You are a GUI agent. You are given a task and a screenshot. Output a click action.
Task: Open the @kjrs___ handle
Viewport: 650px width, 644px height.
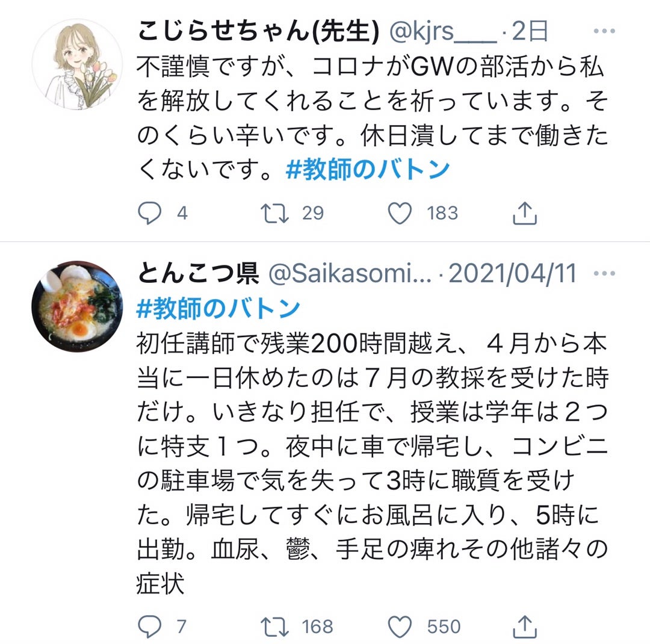(x=442, y=31)
